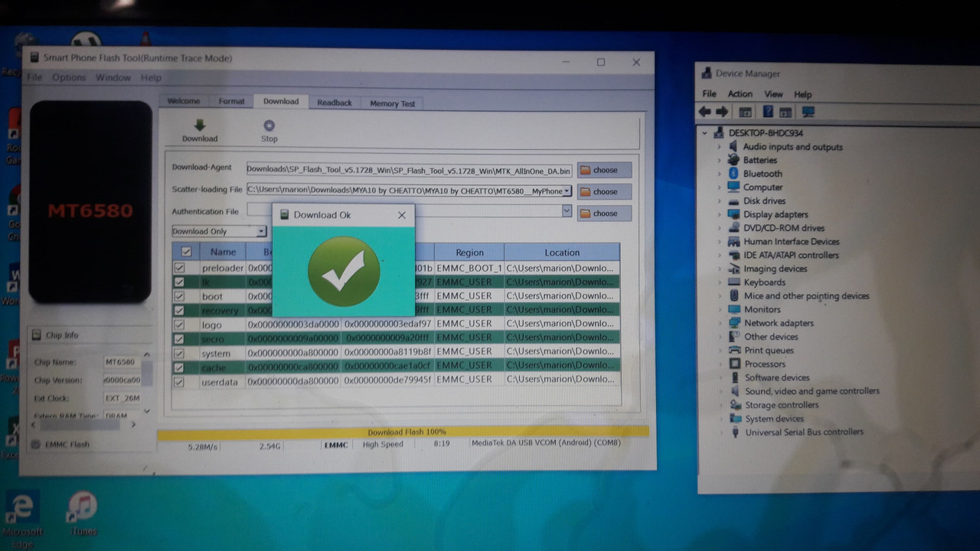
Task: Open Action menu in Device Manager
Action: click(x=740, y=93)
